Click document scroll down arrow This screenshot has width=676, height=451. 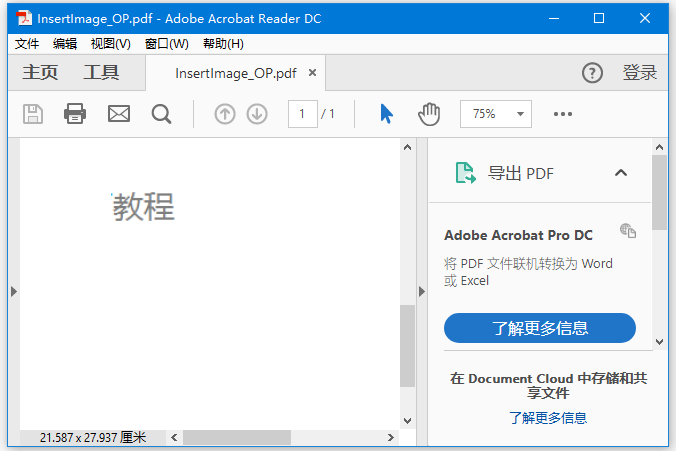click(407, 420)
